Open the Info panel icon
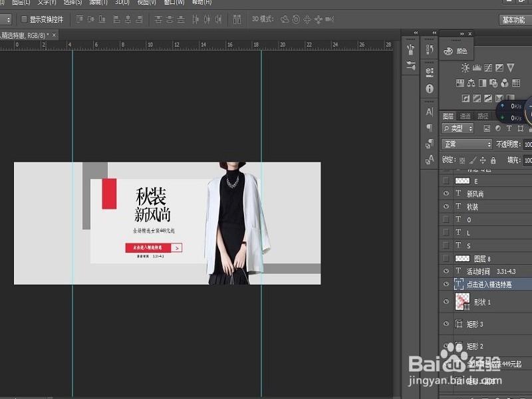 [430, 88]
